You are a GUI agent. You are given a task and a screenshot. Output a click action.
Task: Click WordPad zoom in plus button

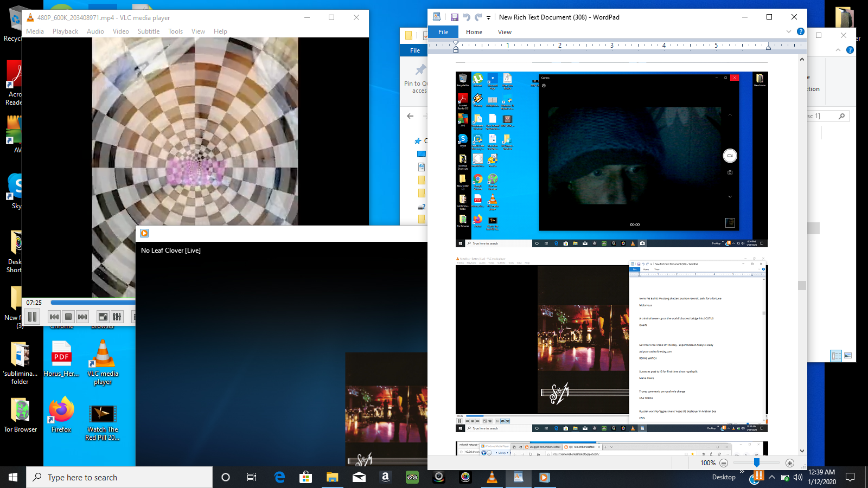pyautogui.click(x=790, y=463)
